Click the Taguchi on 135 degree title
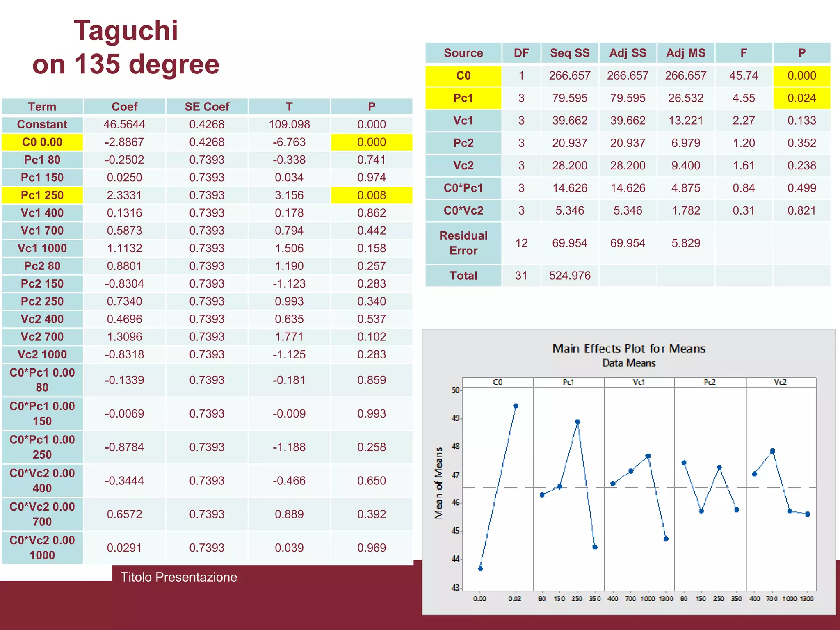Screen dimensions: 840x630 126,47
